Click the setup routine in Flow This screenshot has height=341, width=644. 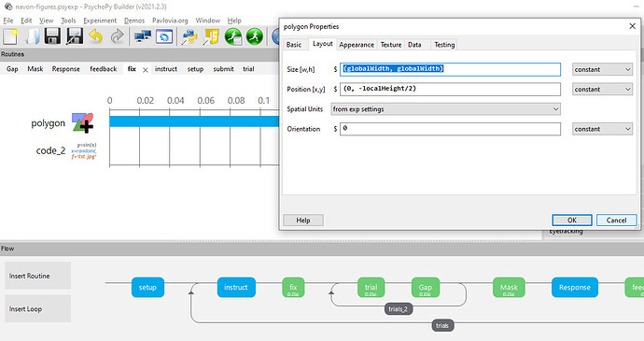[x=147, y=287]
